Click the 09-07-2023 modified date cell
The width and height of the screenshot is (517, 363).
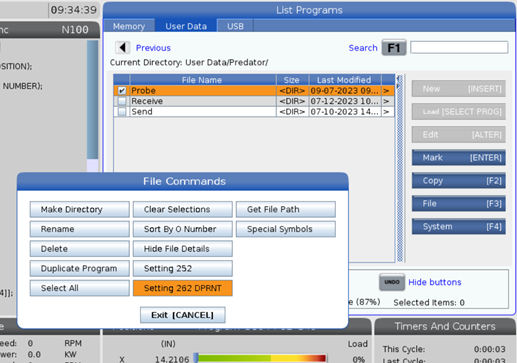[x=345, y=91]
